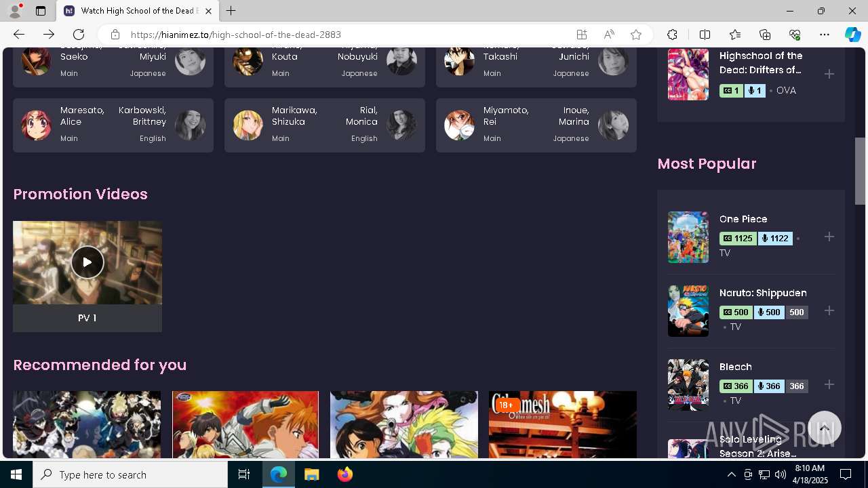Viewport: 868px width, 488px height.
Task: Open browser collections
Action: pyautogui.click(x=765, y=35)
